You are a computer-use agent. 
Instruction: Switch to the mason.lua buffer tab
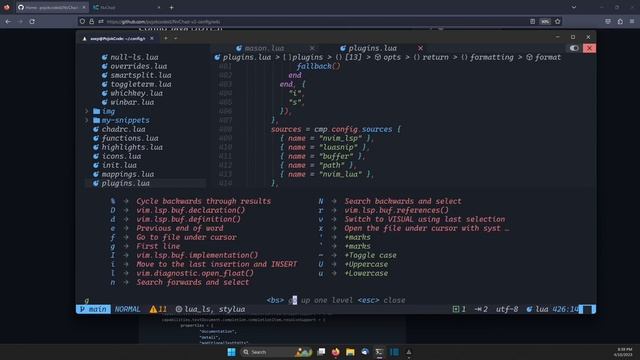264,48
